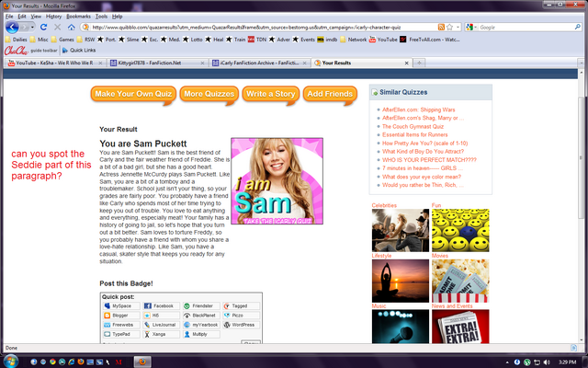
Task: Open the Fun smiley faces thumbnail
Action: click(460, 230)
